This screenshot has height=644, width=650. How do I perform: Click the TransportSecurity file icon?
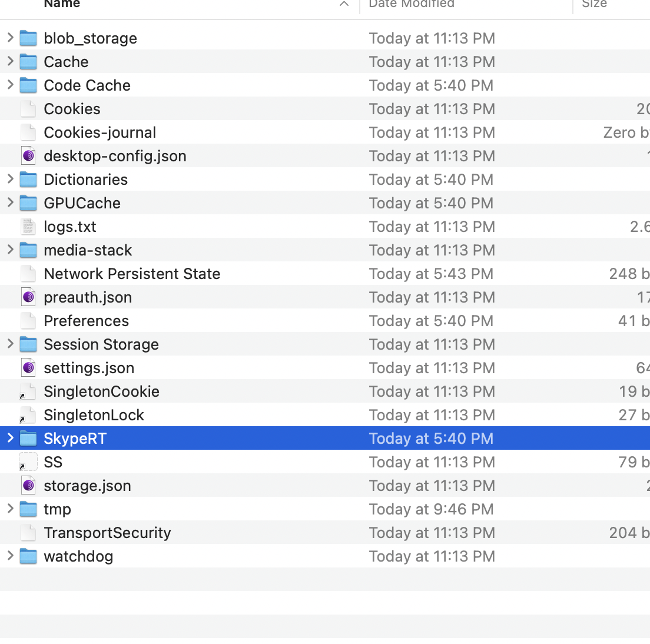(x=28, y=533)
